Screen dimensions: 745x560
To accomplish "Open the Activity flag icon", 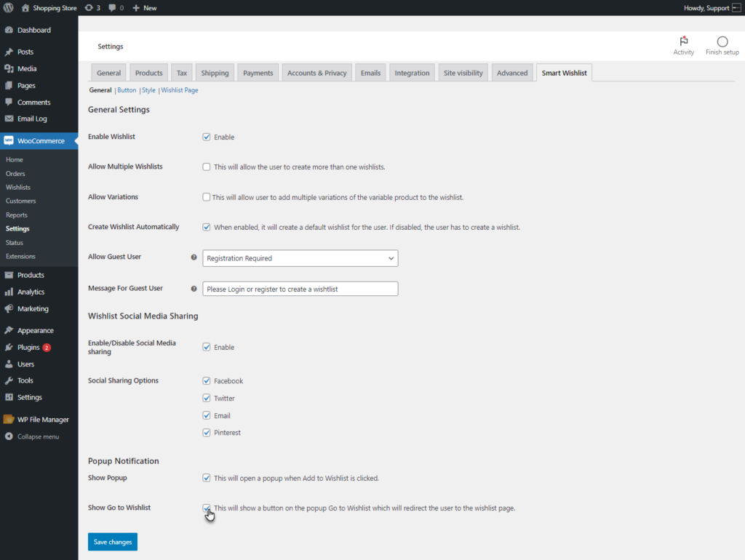I will pos(683,42).
